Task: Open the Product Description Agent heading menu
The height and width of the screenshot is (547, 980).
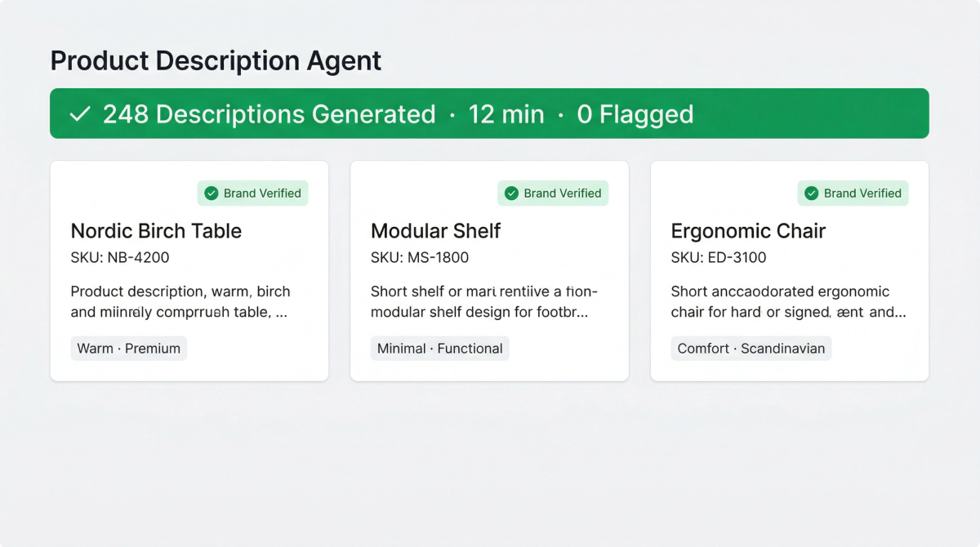Action: tap(216, 60)
